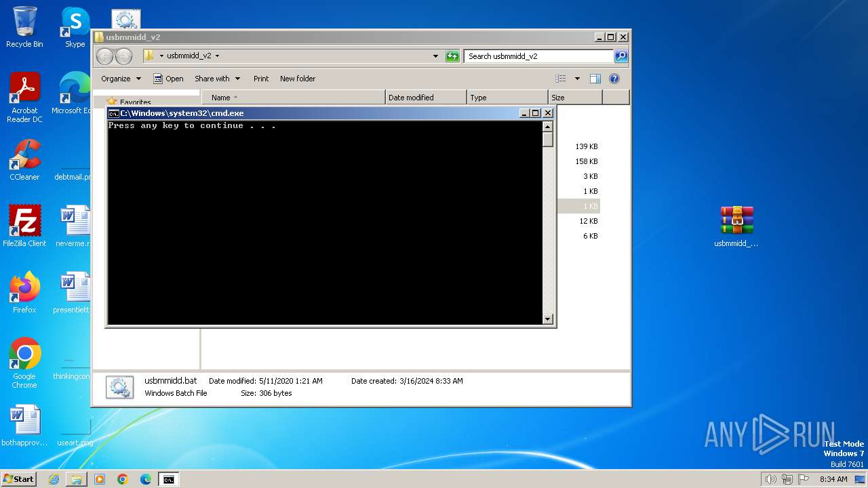Open the Recycle Bin desktop icon
Viewport: 868px width, 488px height.
tap(24, 27)
